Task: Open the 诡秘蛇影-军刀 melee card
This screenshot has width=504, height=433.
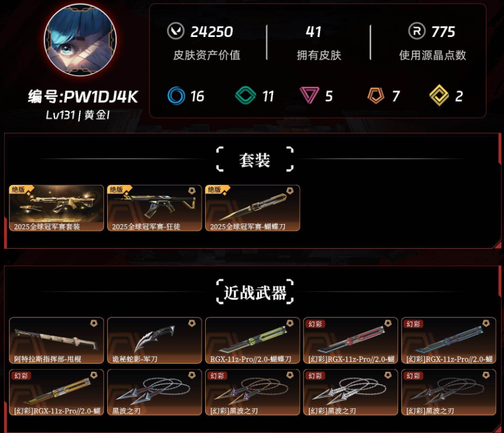Action: click(x=154, y=340)
